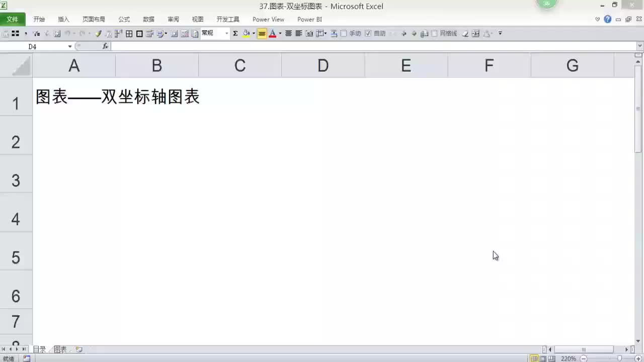Go to last sheet navigation arrow
The height and width of the screenshot is (362, 644).
tap(24, 349)
